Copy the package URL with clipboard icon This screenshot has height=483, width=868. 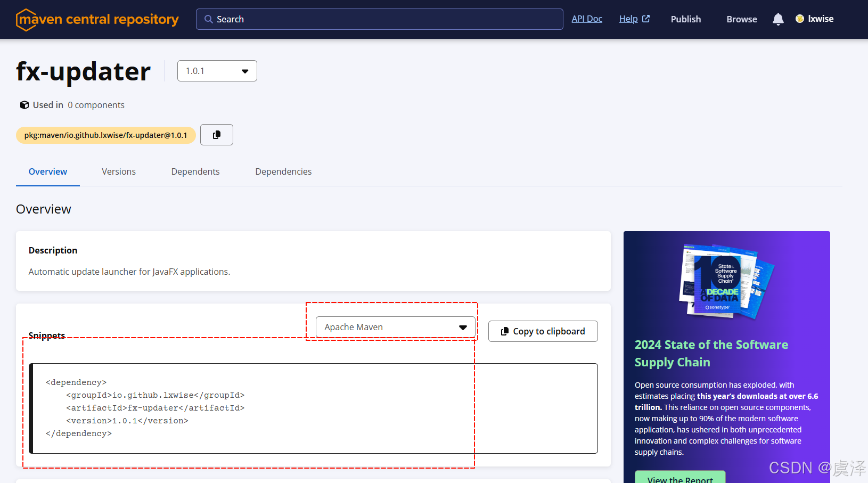coord(217,135)
